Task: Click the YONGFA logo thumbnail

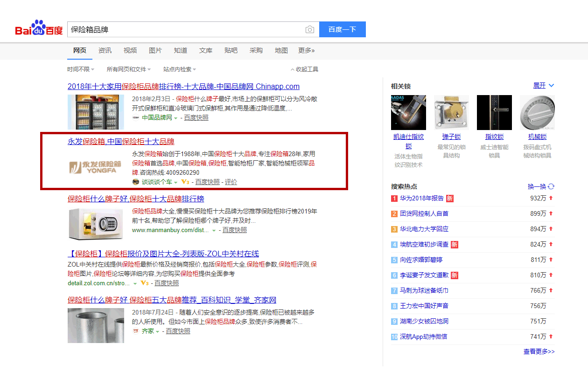Action: (x=96, y=168)
